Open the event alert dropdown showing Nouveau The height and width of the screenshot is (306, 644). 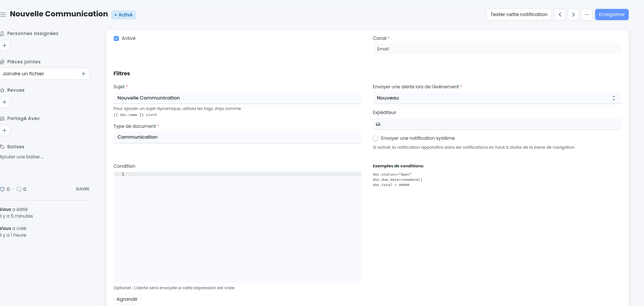click(x=496, y=98)
